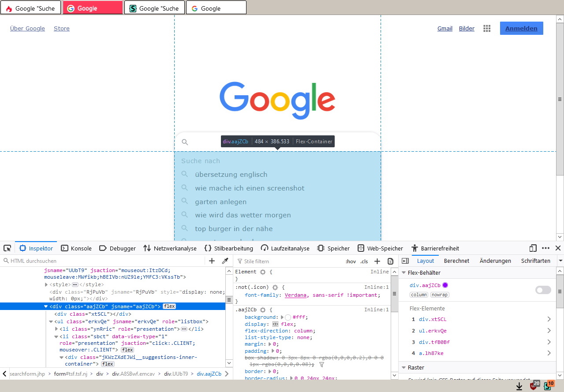The height and width of the screenshot is (392, 564).
Task: Open the Bilder link
Action: (x=467, y=28)
